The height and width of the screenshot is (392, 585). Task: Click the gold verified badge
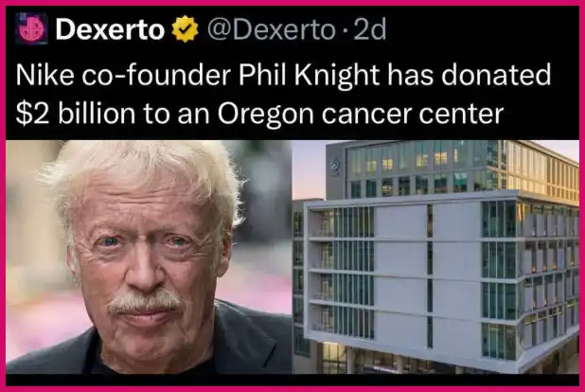click(x=185, y=29)
